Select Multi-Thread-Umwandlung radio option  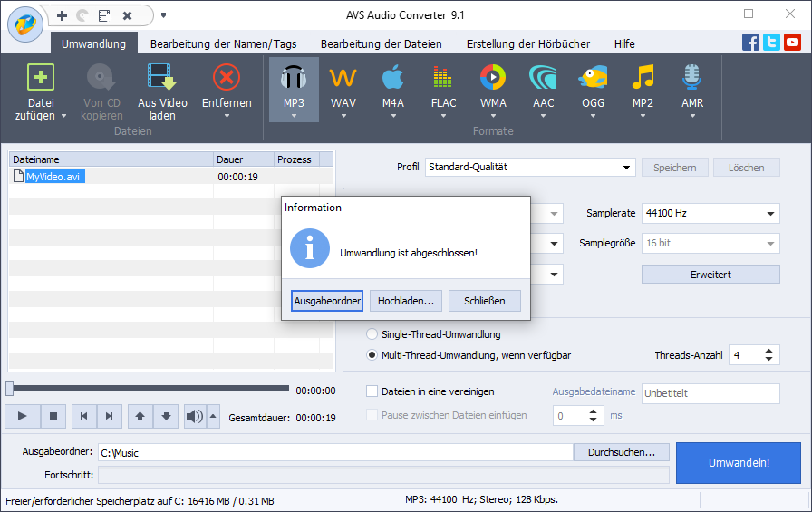click(372, 355)
